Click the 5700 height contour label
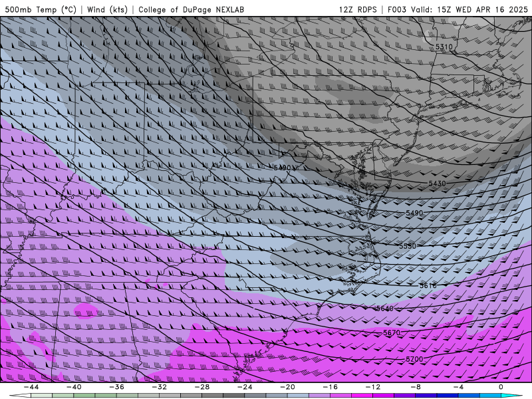Viewport: 532px width, 399px height. click(x=414, y=359)
